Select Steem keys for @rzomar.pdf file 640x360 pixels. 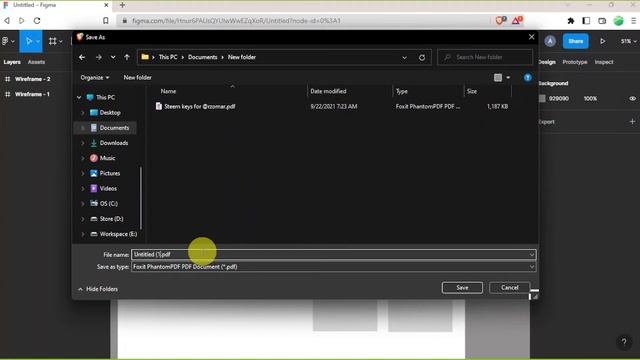click(200, 107)
